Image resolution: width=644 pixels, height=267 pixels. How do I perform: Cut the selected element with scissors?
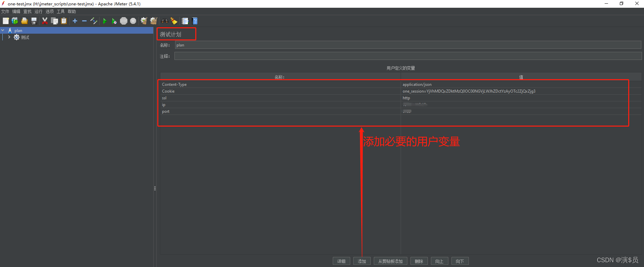[x=45, y=21]
